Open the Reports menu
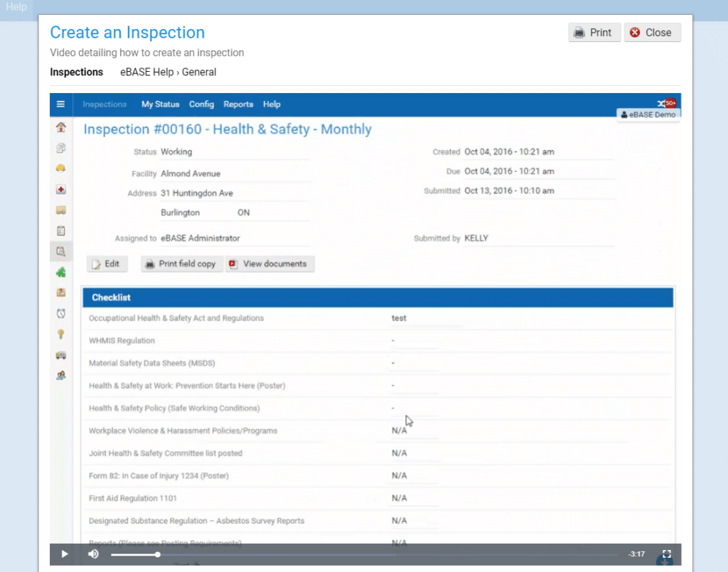This screenshot has width=728, height=572. click(x=238, y=104)
